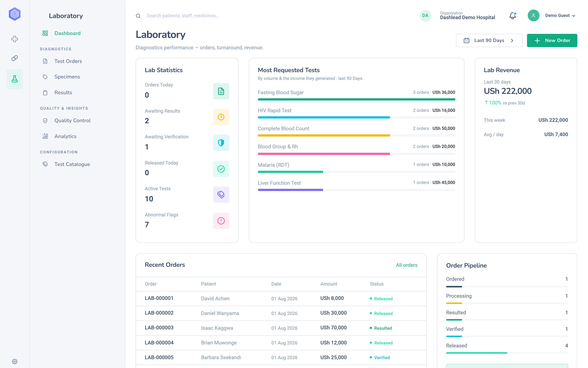Click the green user avatar icon
Image resolution: width=588 pixels, height=368 pixels.
pyautogui.click(x=533, y=16)
